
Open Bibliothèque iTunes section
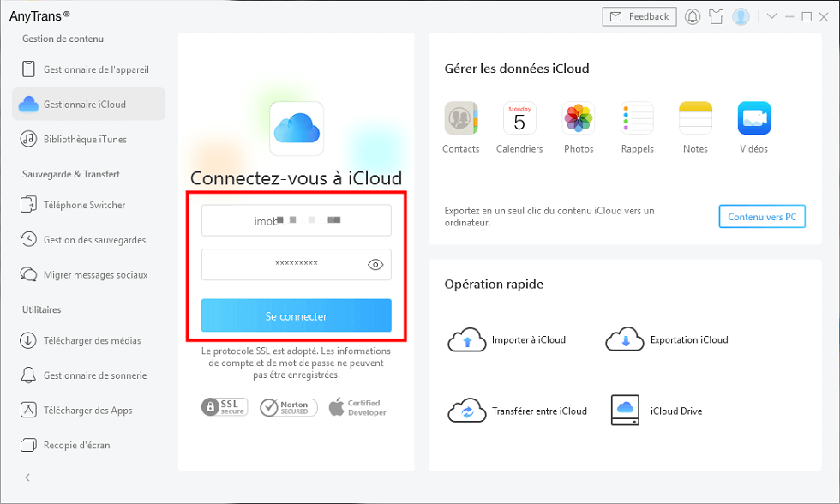[88, 139]
